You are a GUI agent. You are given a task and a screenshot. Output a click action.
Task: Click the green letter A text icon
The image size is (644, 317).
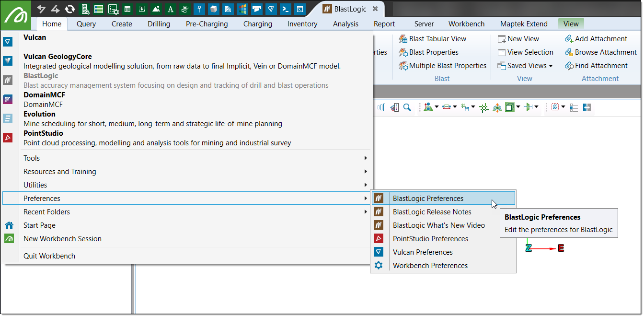coord(170,9)
